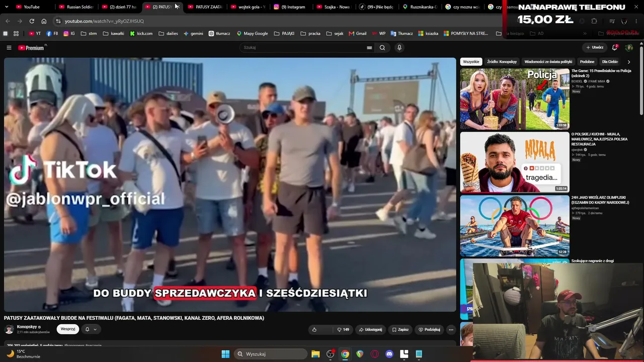This screenshot has width=644, height=362.
Task: Save the video with Zapisz button
Action: click(x=400, y=330)
